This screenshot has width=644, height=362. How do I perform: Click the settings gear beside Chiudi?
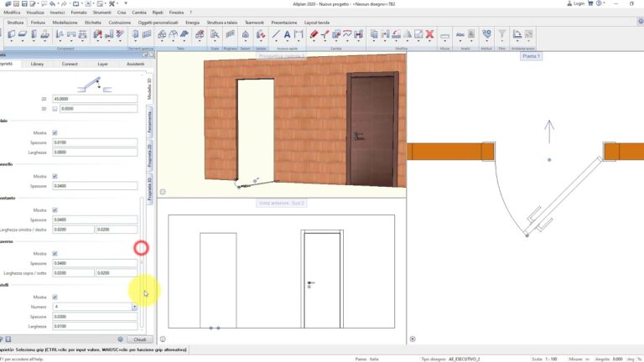click(x=121, y=339)
